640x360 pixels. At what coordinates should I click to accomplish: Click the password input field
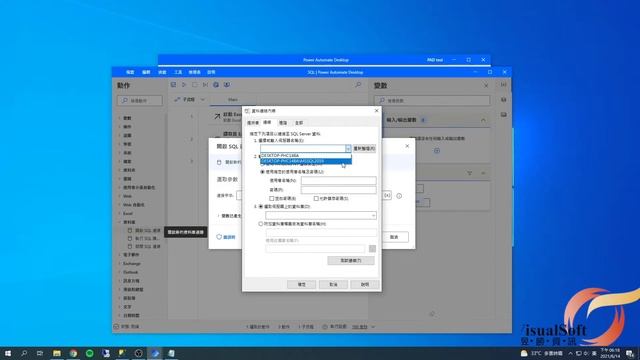(338, 190)
